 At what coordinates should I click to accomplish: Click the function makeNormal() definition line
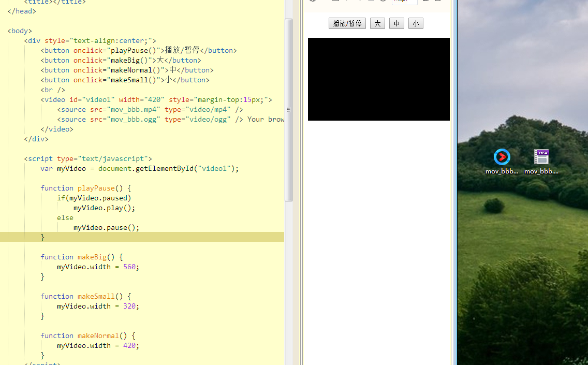pos(88,335)
